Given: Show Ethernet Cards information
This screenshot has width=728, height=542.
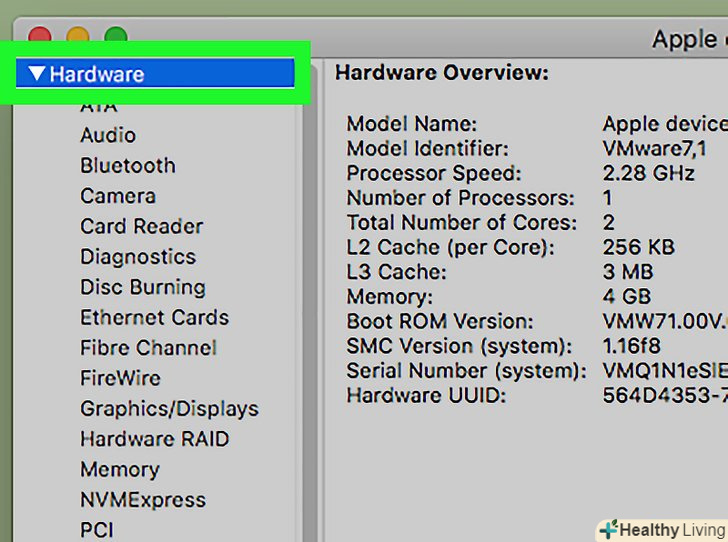Looking at the screenshot, I should pos(154,318).
